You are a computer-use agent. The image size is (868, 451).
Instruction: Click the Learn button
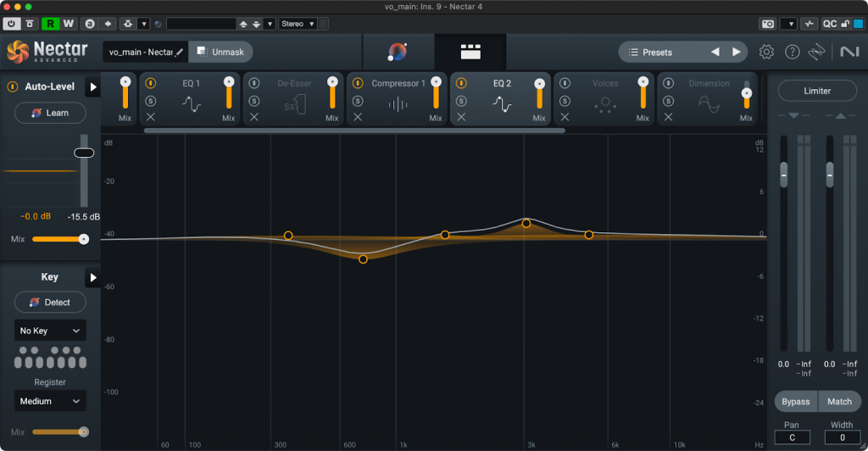click(x=50, y=113)
